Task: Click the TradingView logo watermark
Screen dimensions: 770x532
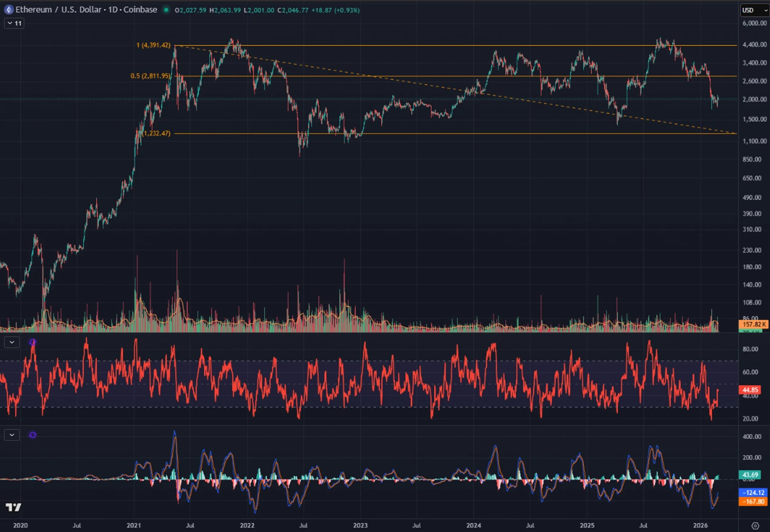Action: pyautogui.click(x=14, y=507)
